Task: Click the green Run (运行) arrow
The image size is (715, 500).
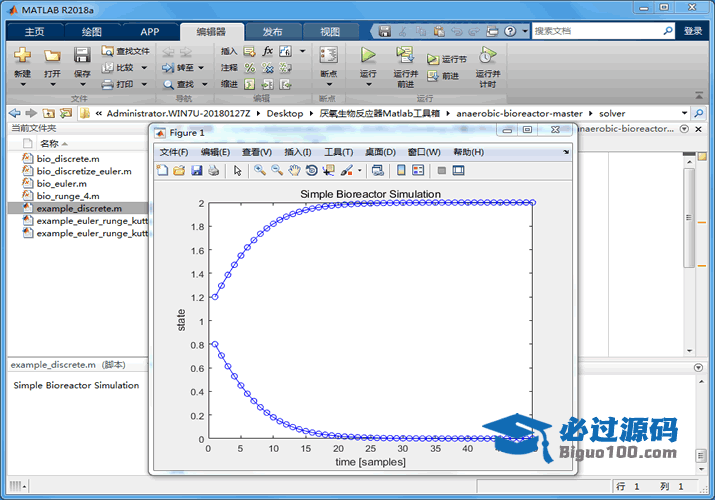Action: [368, 55]
